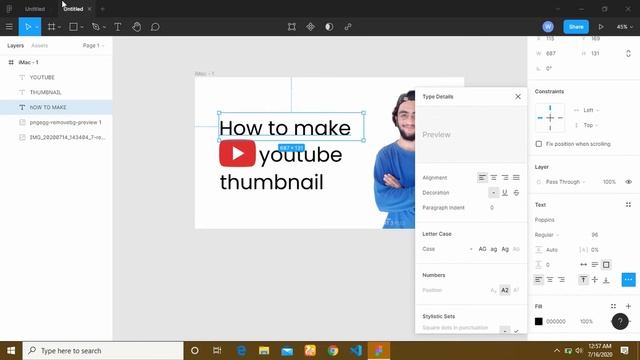Screen dimensions: 640x360
Task: Align text top in Text section
Action: tap(583, 280)
